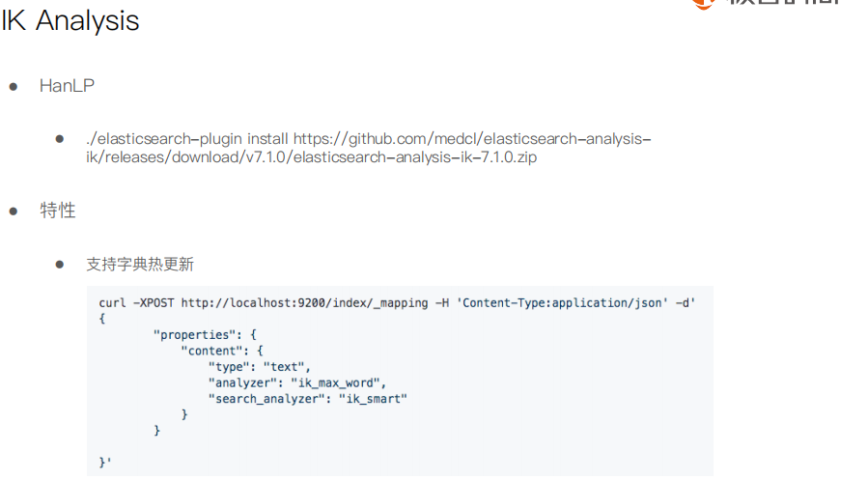This screenshot has width=868, height=480.
Task: Click the "ik_max_word" analyzer value
Action: point(335,383)
